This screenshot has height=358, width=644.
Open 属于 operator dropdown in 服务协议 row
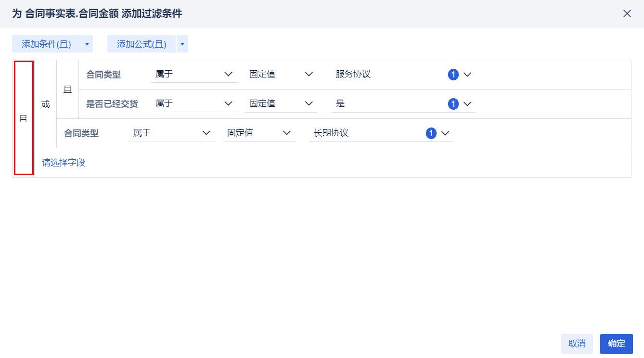194,75
